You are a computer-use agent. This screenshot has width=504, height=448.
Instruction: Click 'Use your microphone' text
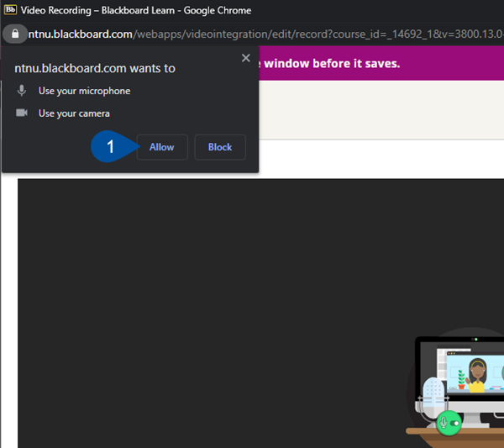[x=84, y=91]
